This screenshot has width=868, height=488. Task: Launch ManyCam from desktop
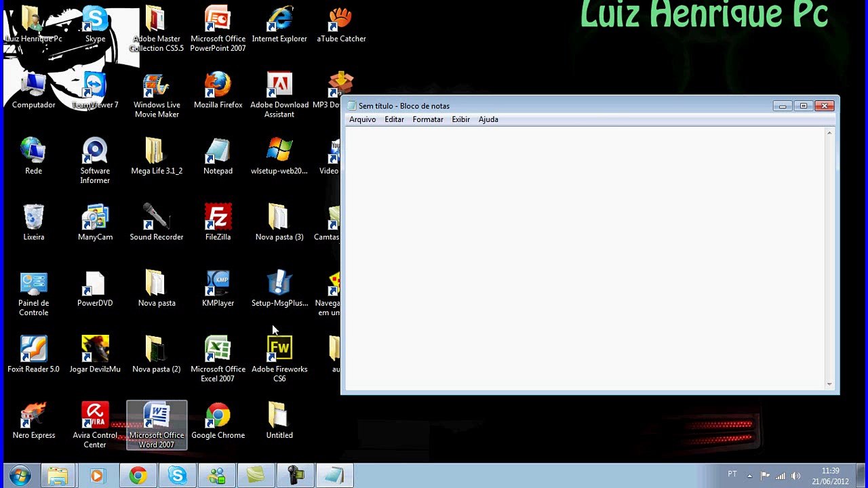click(x=95, y=222)
